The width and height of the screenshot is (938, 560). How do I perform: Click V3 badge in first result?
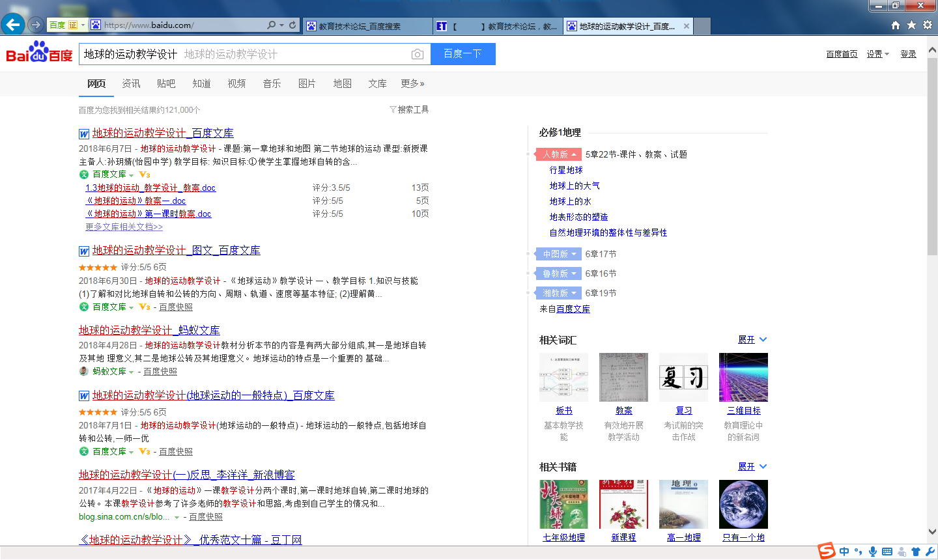point(145,175)
